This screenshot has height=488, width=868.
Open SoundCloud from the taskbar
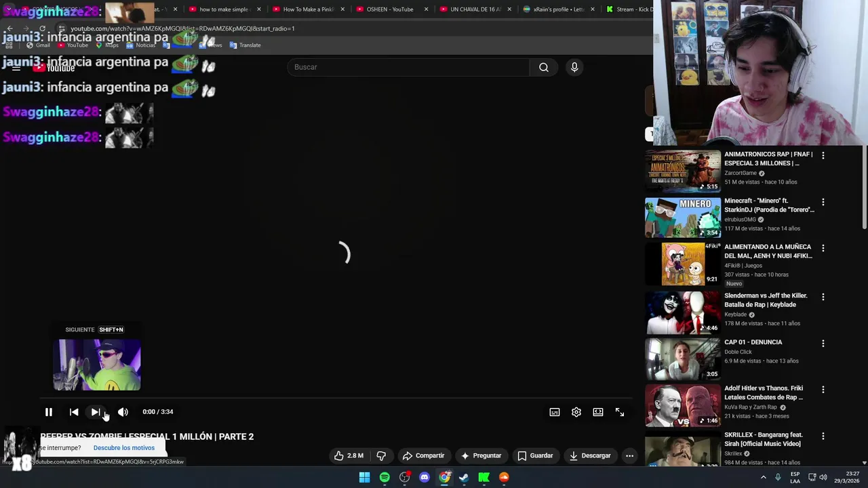click(x=504, y=477)
